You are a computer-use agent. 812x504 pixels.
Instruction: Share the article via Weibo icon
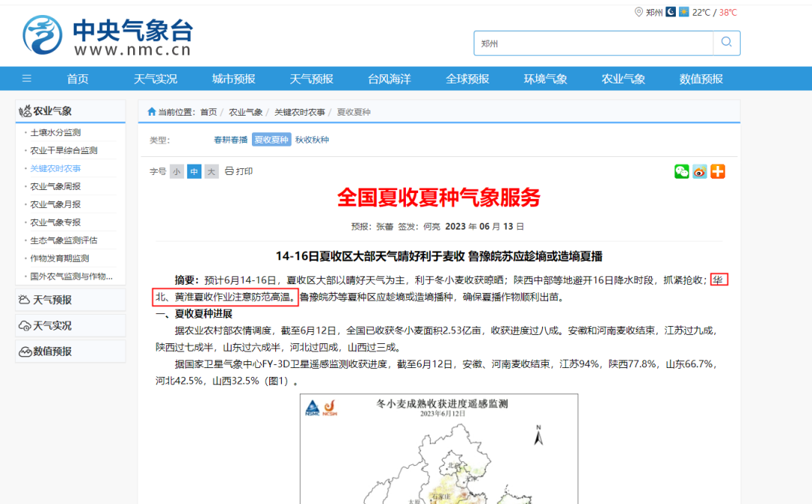[x=699, y=171]
